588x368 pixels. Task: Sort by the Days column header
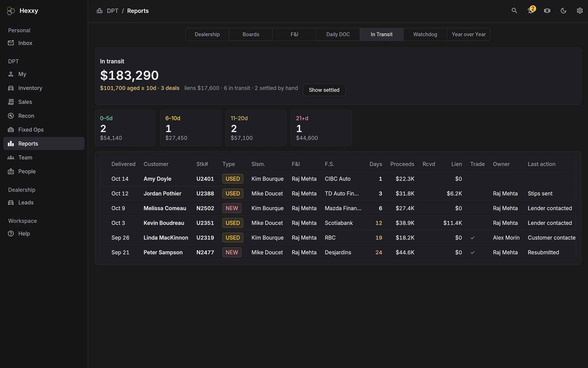376,164
